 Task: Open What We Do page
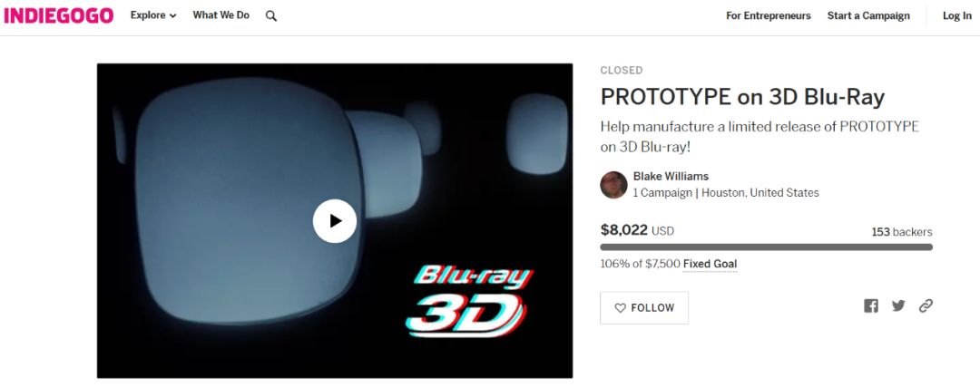tap(220, 15)
